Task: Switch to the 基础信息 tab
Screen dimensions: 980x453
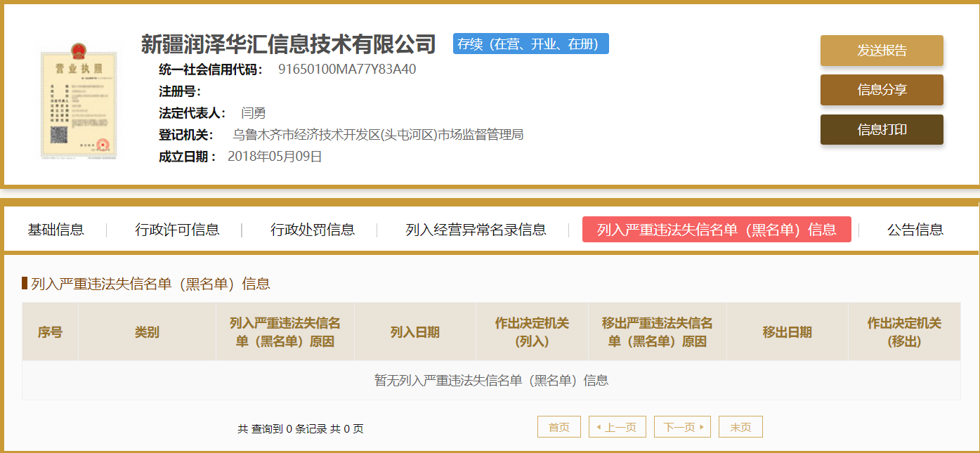Action: pyautogui.click(x=55, y=230)
